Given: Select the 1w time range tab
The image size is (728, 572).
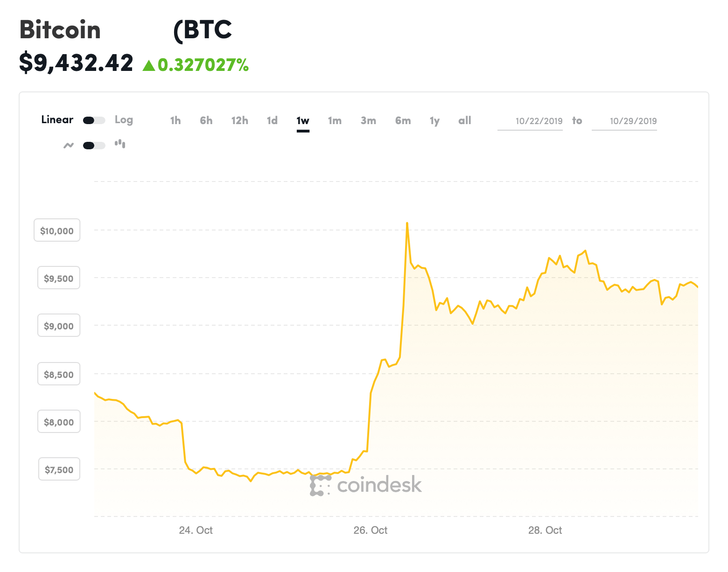Looking at the screenshot, I should click(x=303, y=120).
